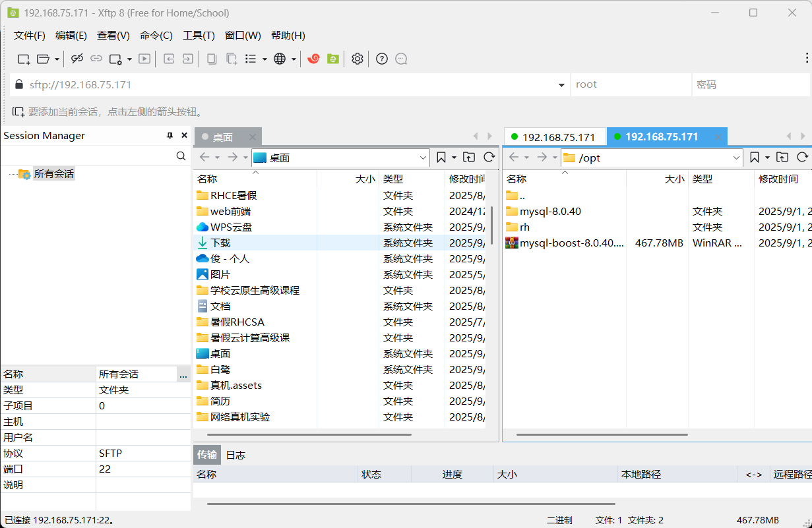Click the globe encoding icon

pos(280,59)
